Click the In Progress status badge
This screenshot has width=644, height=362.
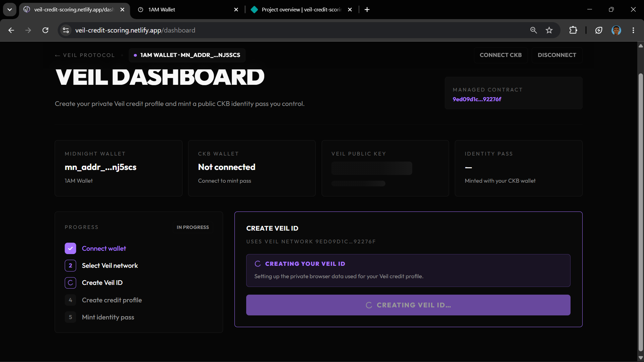pyautogui.click(x=193, y=227)
